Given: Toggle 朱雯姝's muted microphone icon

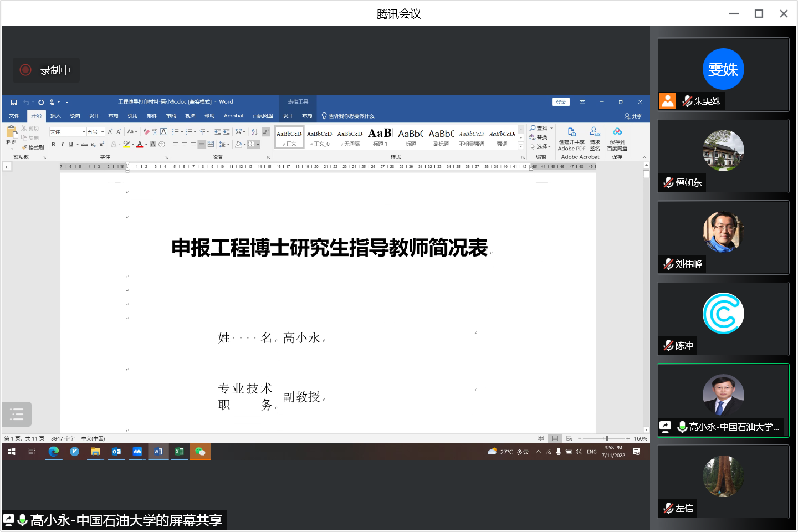Looking at the screenshot, I should pos(687,101).
